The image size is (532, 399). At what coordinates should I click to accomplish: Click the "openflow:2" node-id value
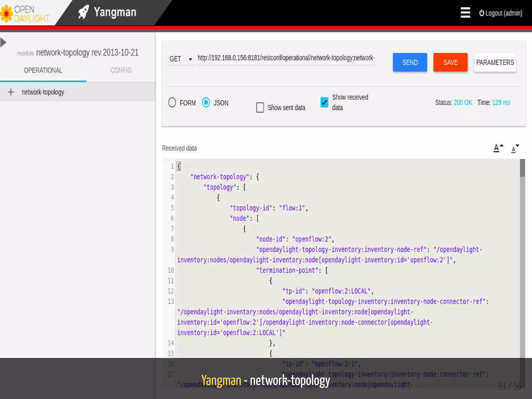coord(312,239)
